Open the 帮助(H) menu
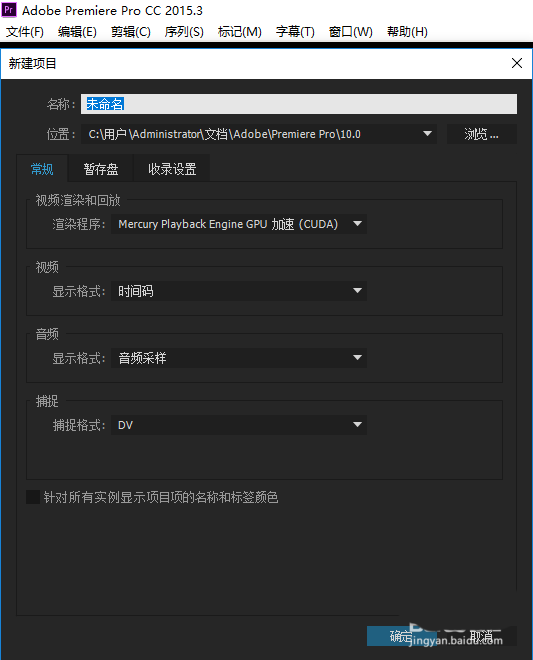Viewport: 533px width, 660px height. click(x=407, y=32)
